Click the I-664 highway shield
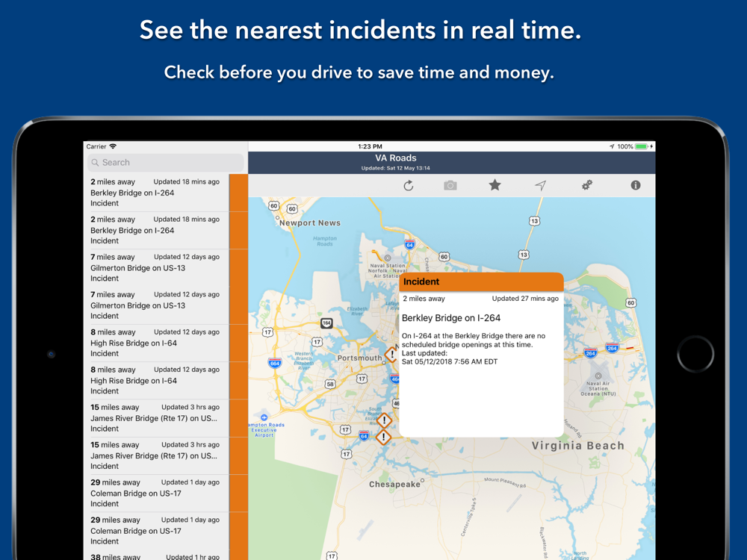747x560 pixels. 274,363
